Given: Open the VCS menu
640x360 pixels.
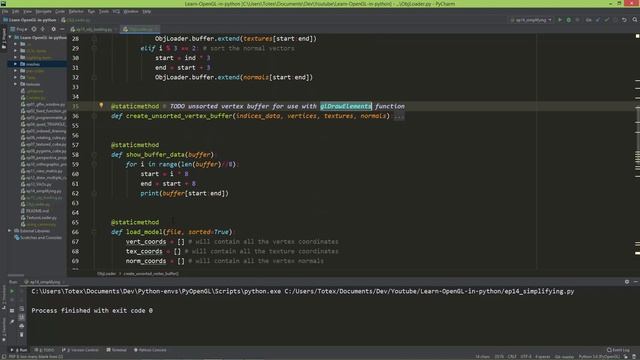Looking at the screenshot, I should [116, 11].
